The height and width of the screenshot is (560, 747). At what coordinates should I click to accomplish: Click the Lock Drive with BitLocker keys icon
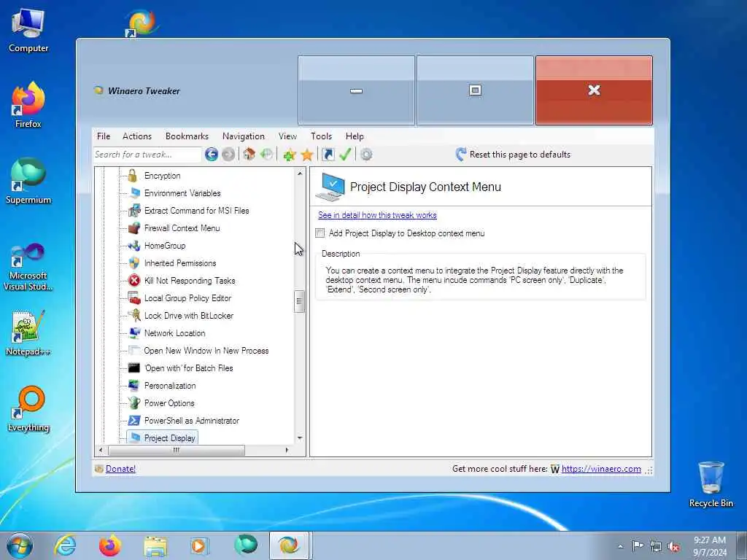coord(134,316)
